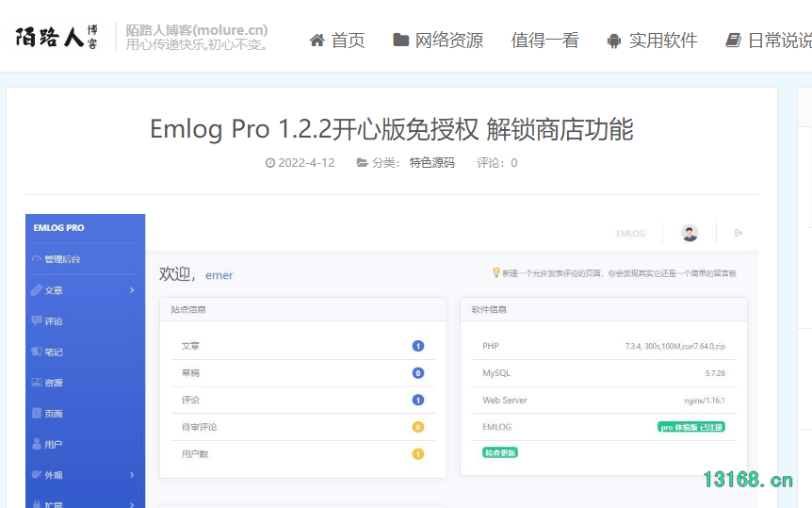The image size is (812, 508).
Task: Click the 评论: 0 comment count
Action: point(496,163)
